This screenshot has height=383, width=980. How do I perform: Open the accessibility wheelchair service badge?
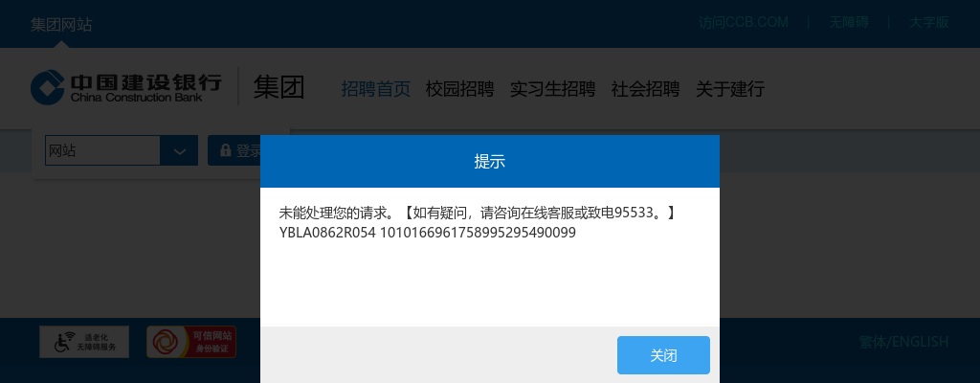coord(84,342)
